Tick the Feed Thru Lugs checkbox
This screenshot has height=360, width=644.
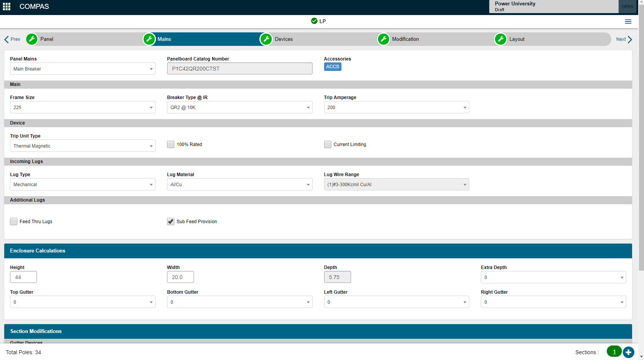[14, 222]
